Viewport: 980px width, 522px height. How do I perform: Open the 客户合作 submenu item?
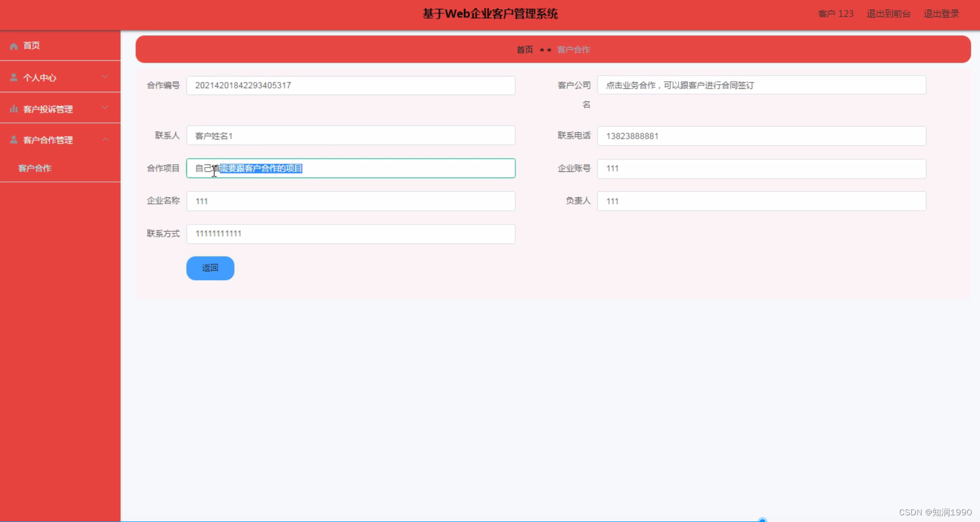pyautogui.click(x=35, y=168)
